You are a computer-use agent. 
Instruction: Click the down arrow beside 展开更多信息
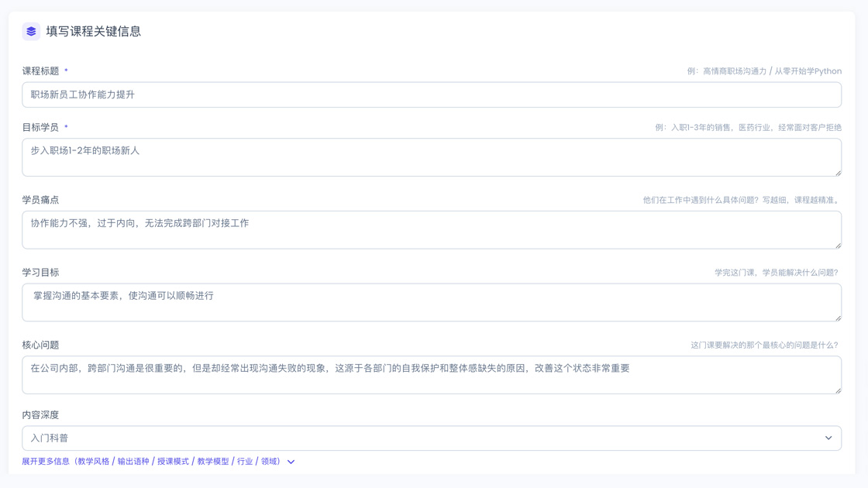(x=290, y=461)
